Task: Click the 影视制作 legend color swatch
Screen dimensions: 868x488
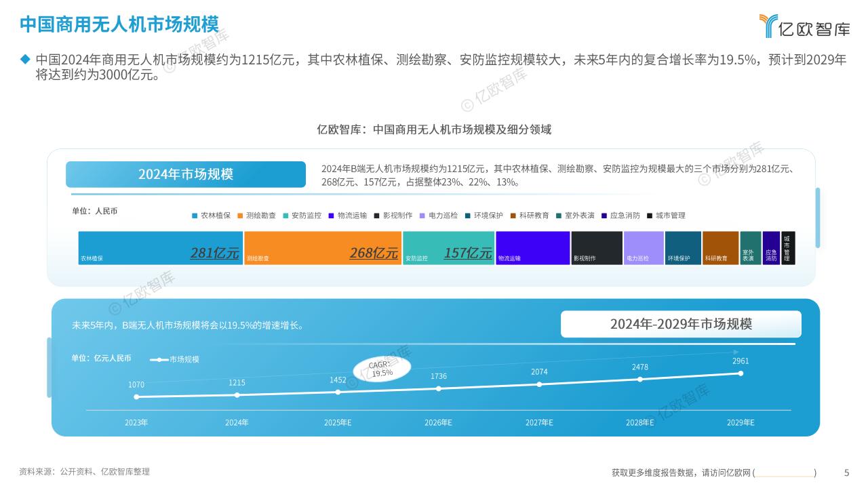Action: coord(376,216)
